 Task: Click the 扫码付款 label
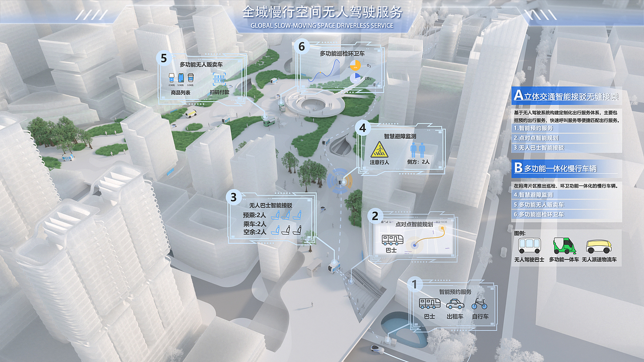219,93
